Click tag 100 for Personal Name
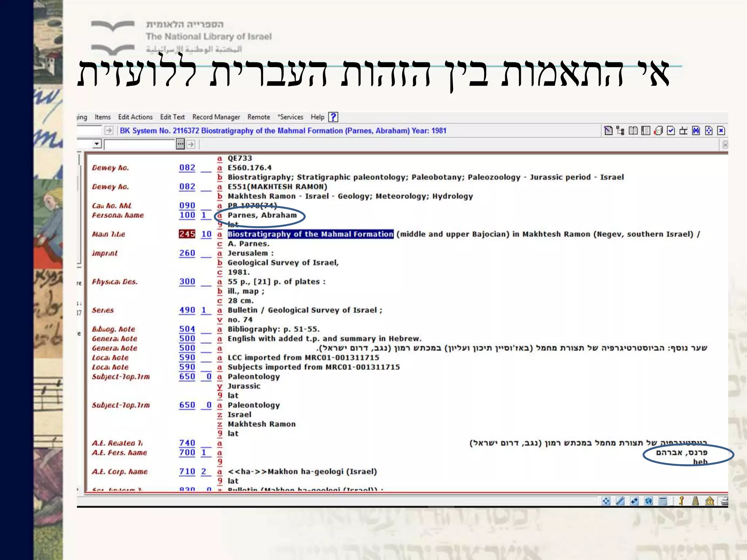The height and width of the screenshot is (560, 747). [187, 215]
